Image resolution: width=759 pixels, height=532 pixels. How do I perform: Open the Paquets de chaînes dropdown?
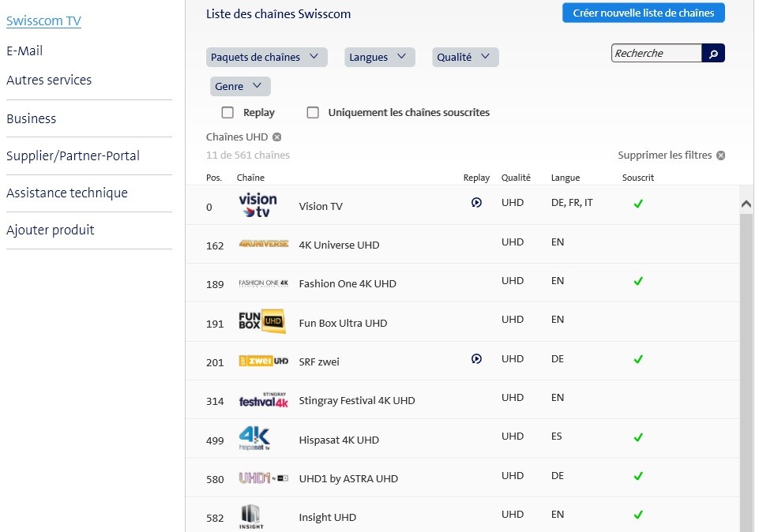[267, 57]
